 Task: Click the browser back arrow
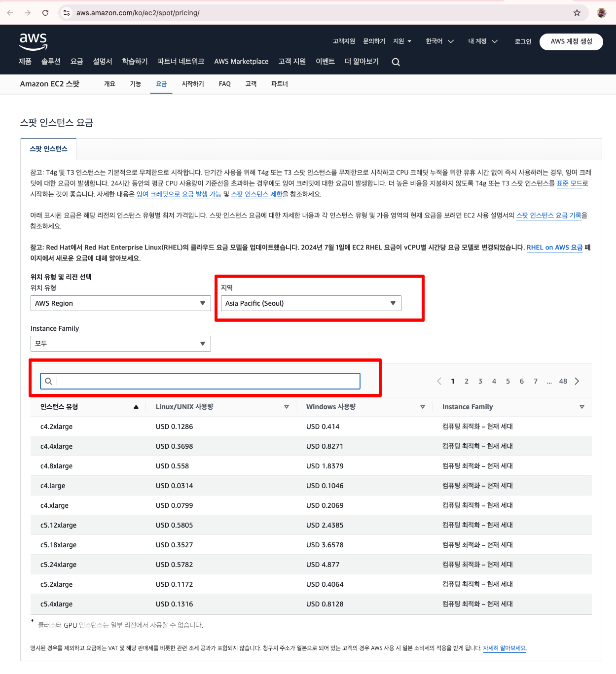(x=10, y=13)
